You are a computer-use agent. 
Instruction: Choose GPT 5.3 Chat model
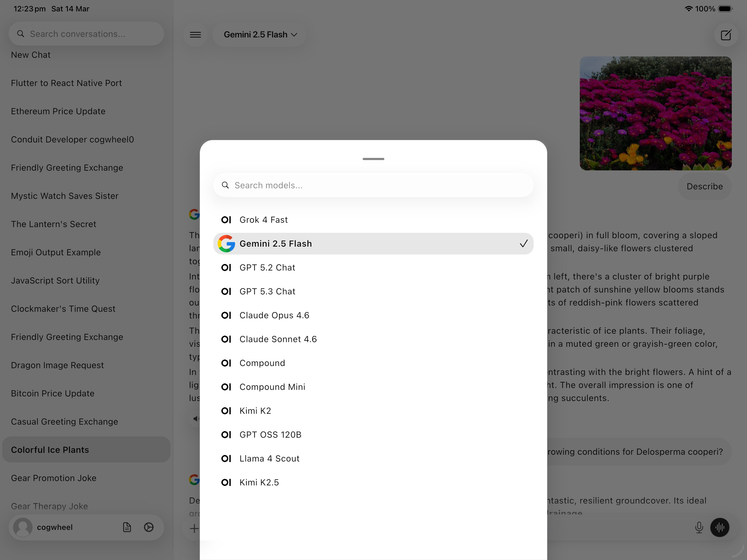(373, 291)
